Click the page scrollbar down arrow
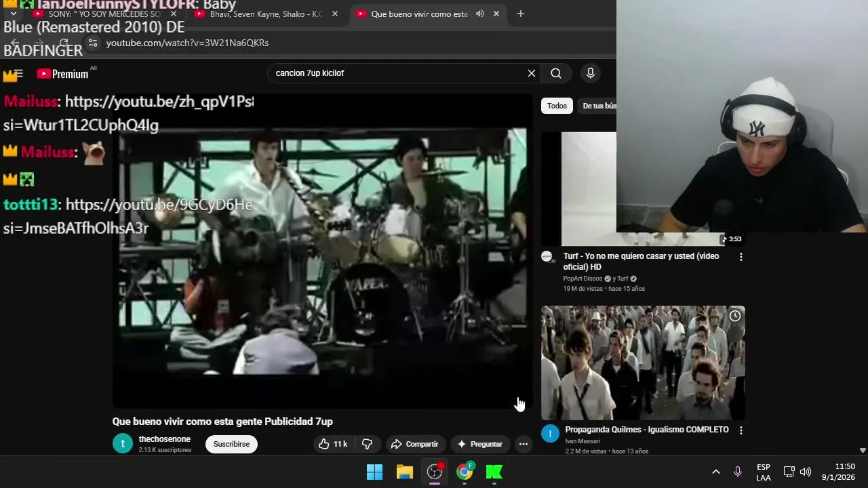The image size is (868, 488). coord(863,450)
